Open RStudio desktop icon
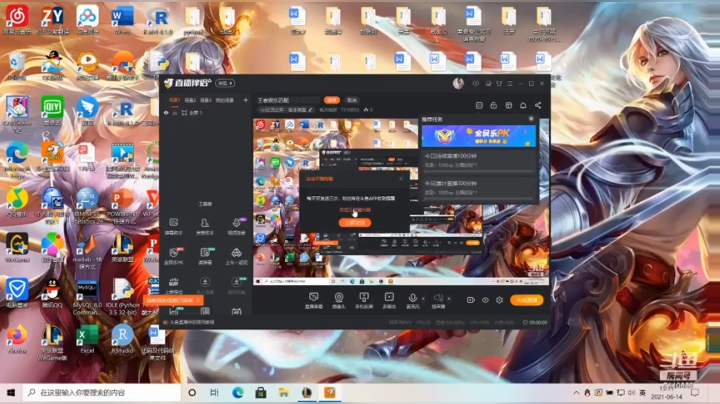 point(122,339)
